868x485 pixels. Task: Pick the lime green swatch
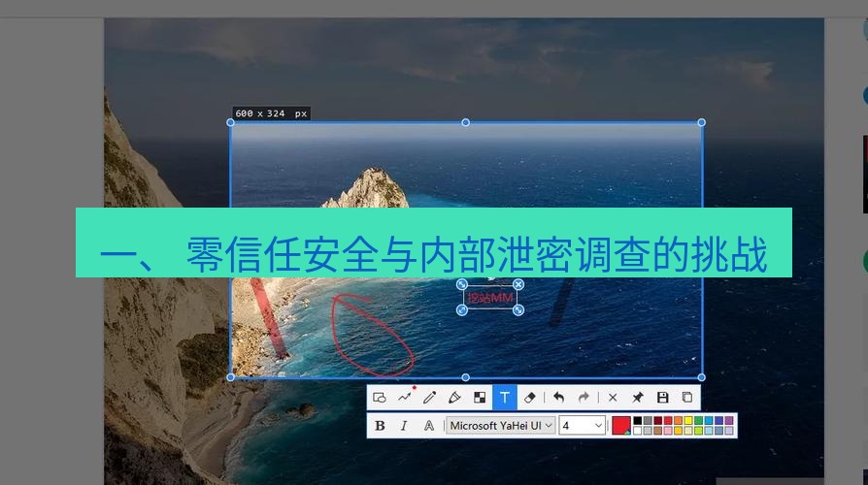699,431
